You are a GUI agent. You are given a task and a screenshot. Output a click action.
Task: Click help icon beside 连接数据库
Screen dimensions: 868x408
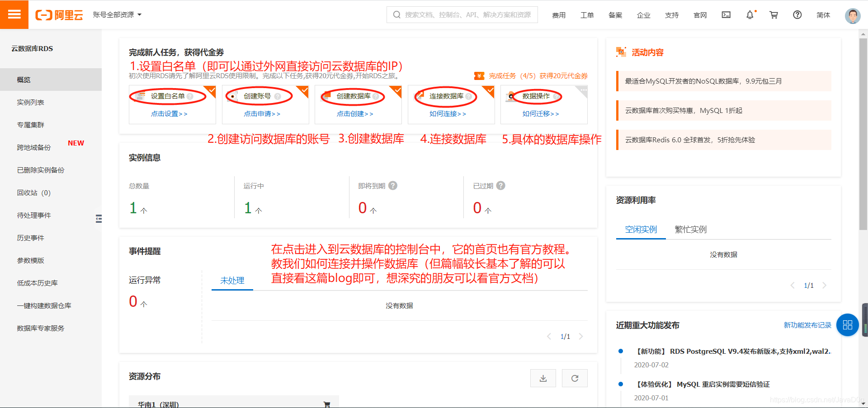click(x=468, y=96)
